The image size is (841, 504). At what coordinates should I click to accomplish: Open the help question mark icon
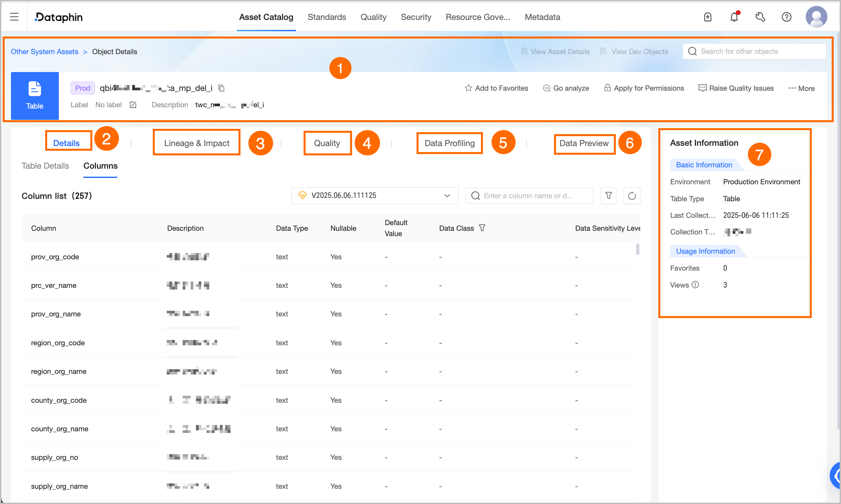click(x=786, y=17)
